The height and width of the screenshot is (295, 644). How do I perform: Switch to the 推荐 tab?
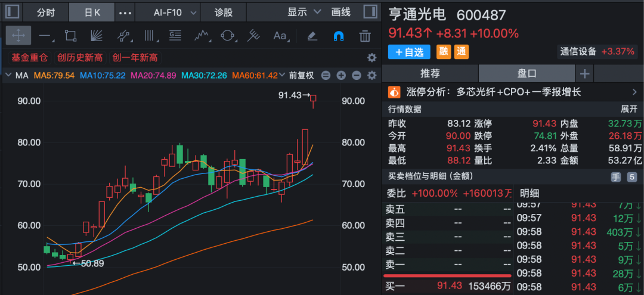(x=430, y=74)
